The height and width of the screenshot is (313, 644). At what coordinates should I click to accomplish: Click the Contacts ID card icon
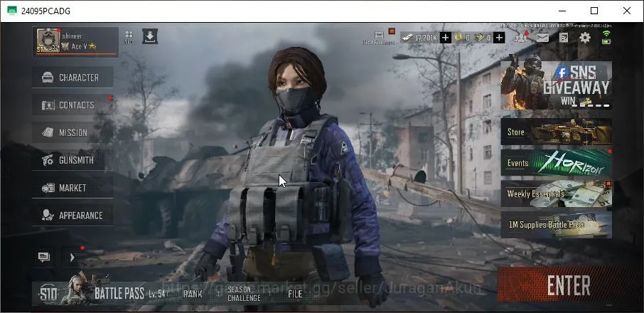point(48,105)
